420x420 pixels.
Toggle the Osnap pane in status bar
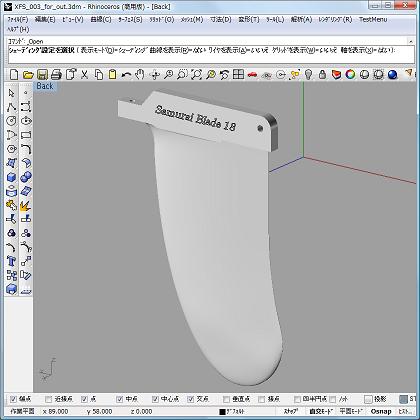coord(381,411)
